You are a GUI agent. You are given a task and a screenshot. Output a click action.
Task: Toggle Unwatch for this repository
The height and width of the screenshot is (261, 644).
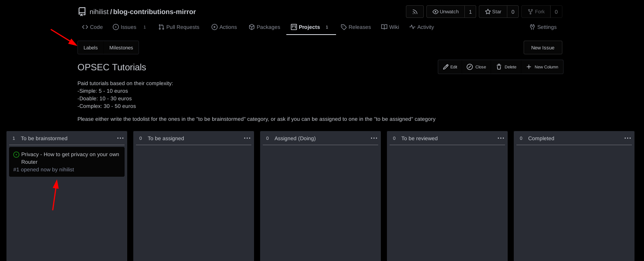446,12
